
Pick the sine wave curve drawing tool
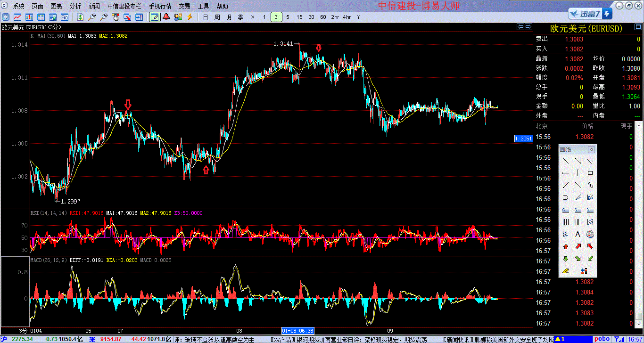[590, 185]
